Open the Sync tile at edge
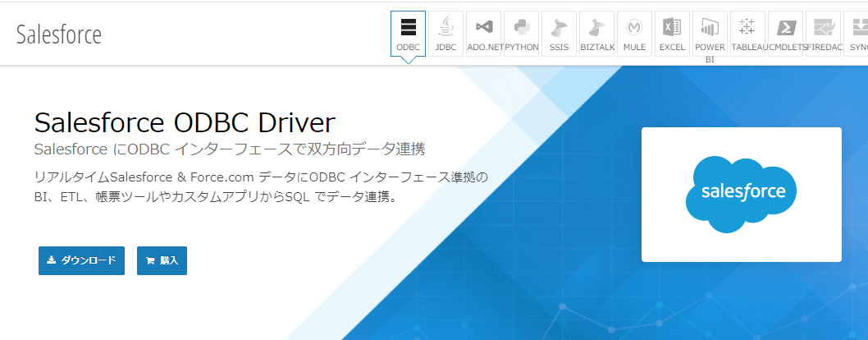Screen dimensions: 868x340 pos(856,34)
